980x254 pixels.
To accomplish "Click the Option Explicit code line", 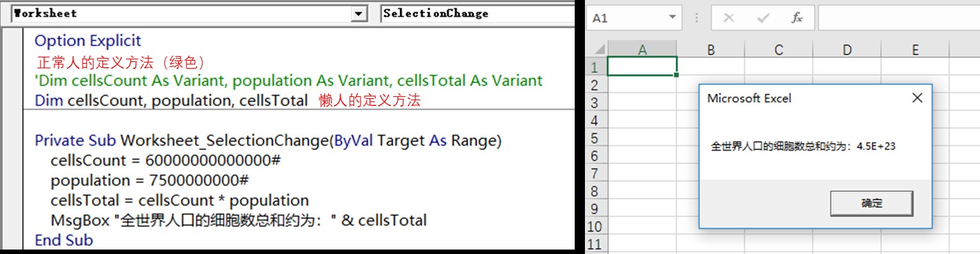I will pyautogui.click(x=88, y=41).
